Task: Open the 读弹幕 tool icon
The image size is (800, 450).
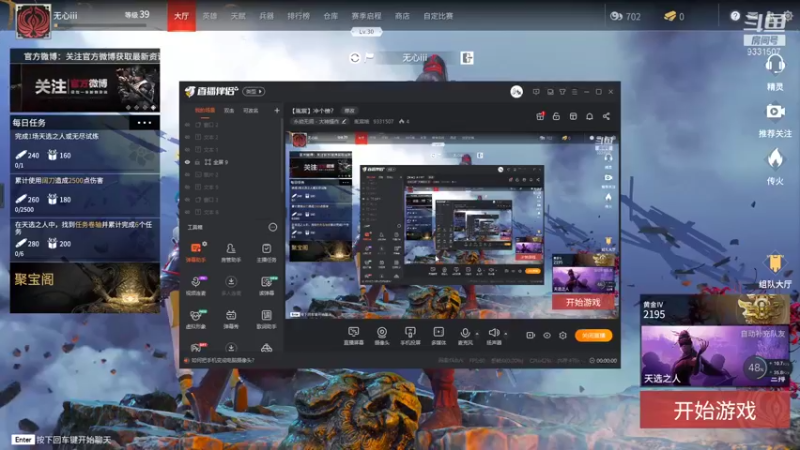Action: [266, 286]
